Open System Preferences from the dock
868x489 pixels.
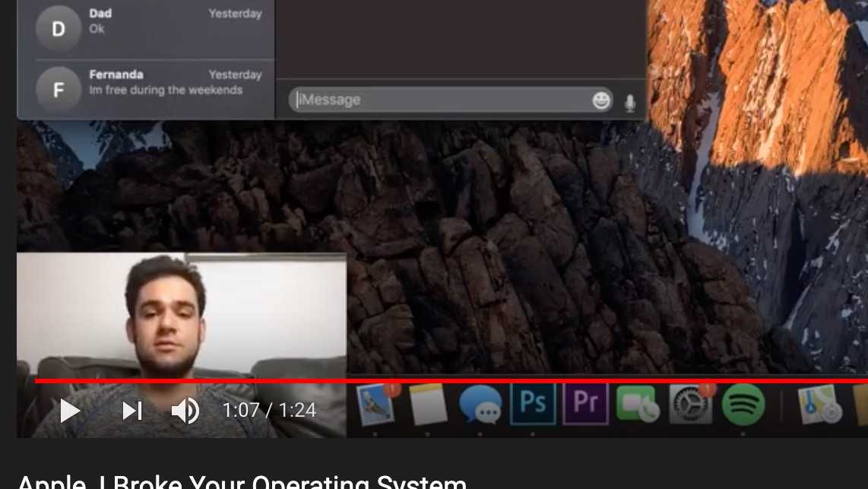(690, 405)
